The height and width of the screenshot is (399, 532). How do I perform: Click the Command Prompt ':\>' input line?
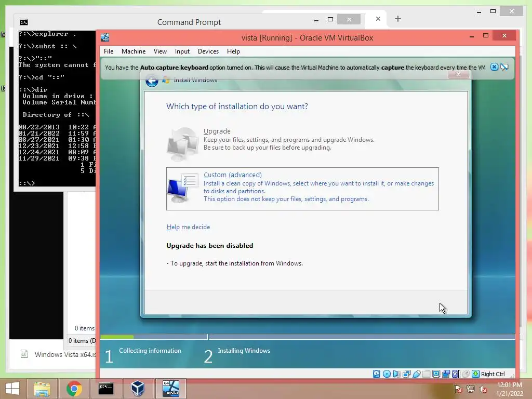(27, 183)
